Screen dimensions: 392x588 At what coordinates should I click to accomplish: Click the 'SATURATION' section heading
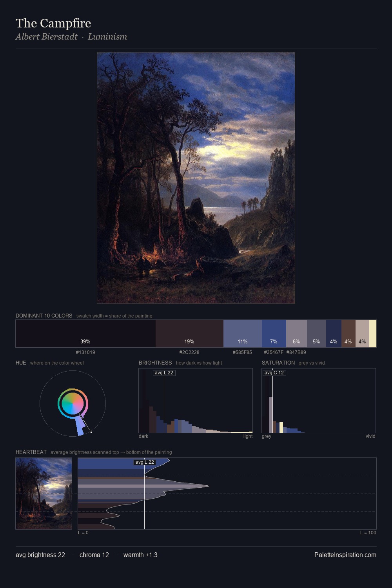coord(278,363)
